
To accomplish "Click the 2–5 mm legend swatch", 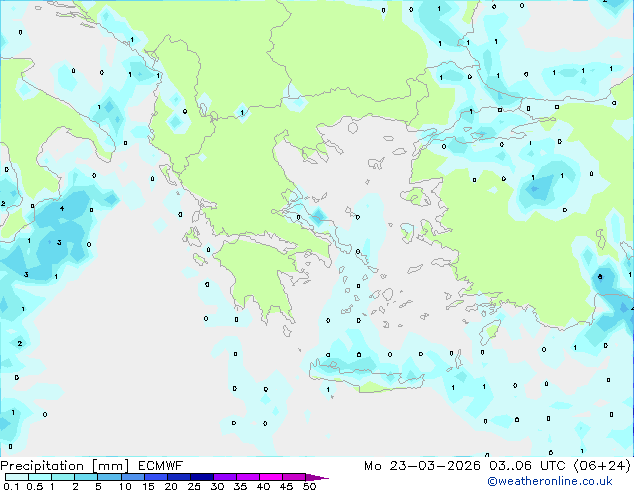I will click(86, 477).
